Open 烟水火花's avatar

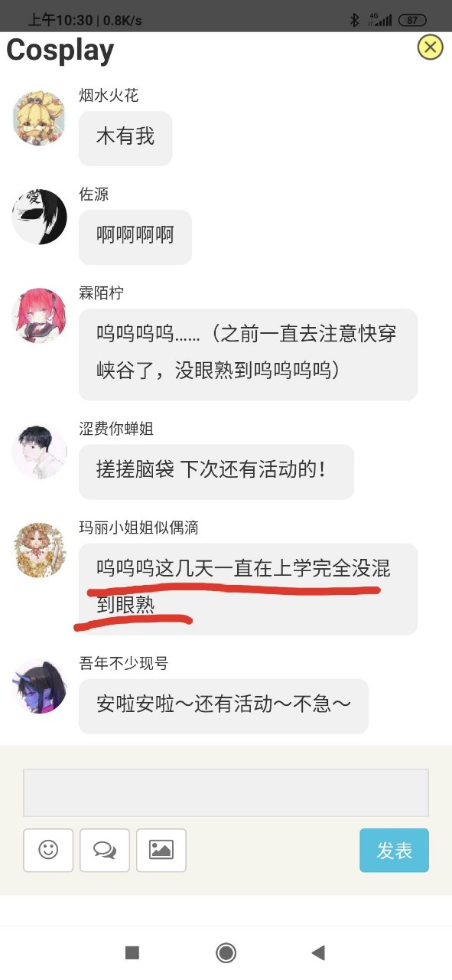point(40,118)
